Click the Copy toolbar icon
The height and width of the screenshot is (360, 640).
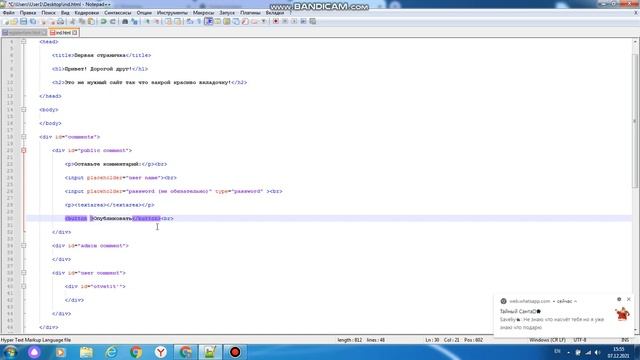[82, 21]
